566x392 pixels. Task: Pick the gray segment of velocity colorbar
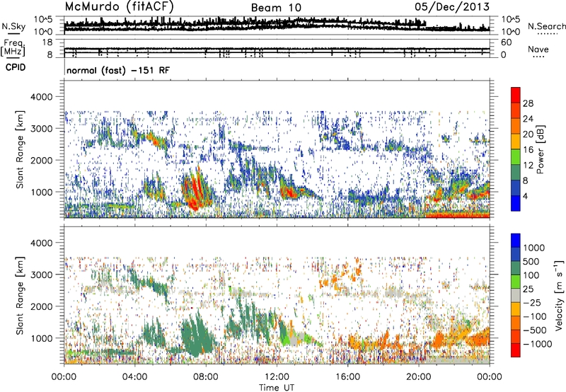pos(516,295)
